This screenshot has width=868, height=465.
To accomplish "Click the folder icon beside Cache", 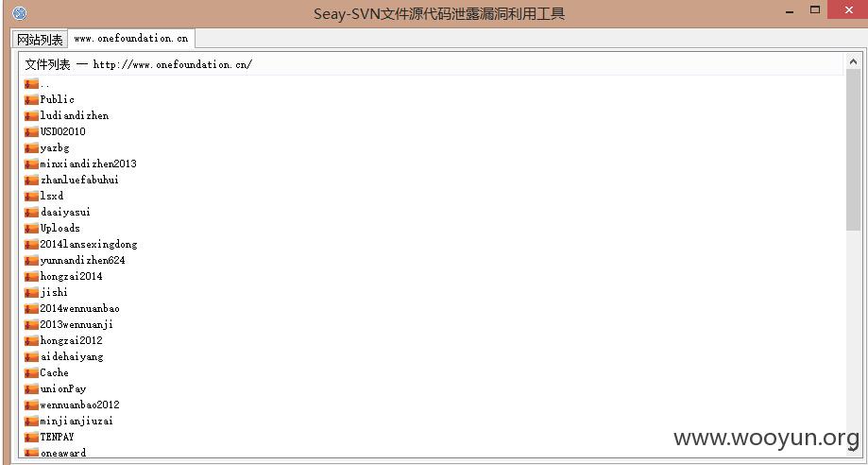I will (31, 373).
